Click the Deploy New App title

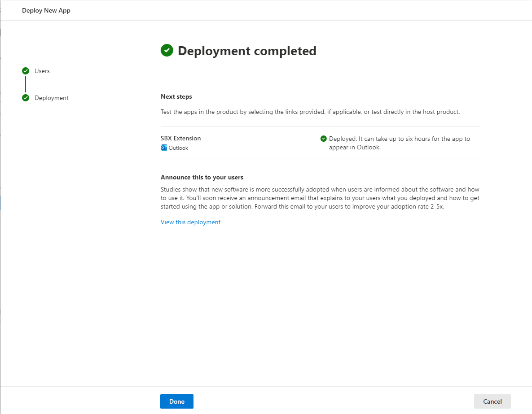[x=46, y=10]
